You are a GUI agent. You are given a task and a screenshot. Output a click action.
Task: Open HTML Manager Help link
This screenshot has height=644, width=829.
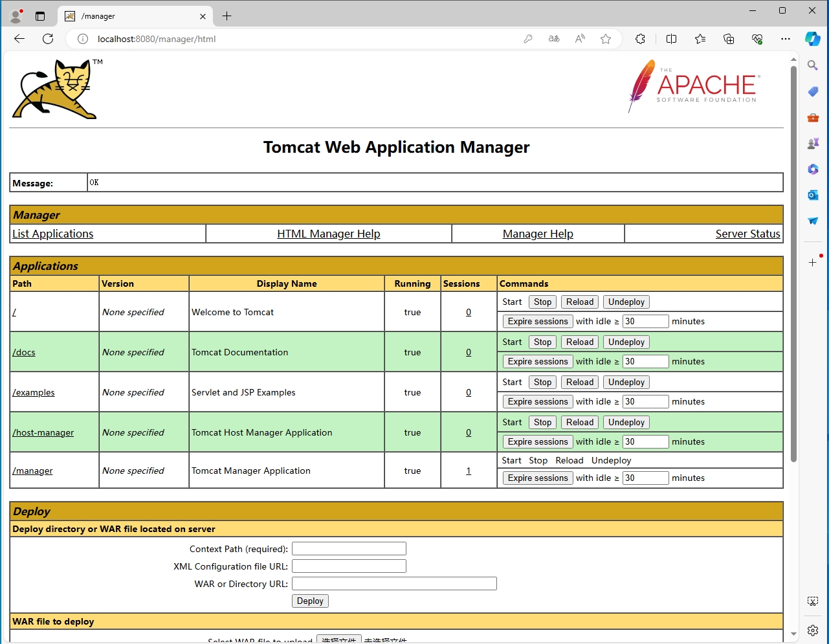[x=329, y=234]
